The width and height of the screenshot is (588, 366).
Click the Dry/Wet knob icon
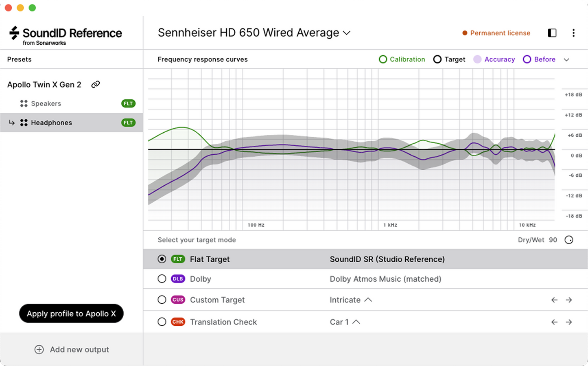pyautogui.click(x=569, y=240)
